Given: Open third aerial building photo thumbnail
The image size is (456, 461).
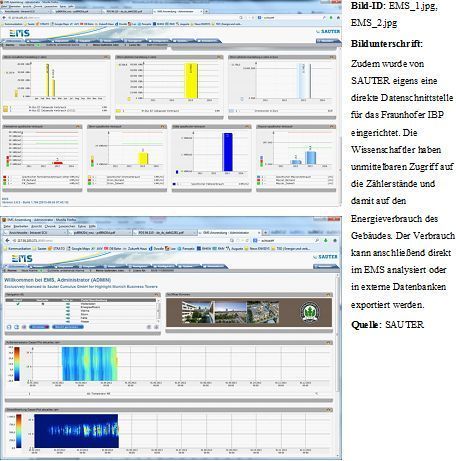Looking at the screenshot, I should [263, 312].
